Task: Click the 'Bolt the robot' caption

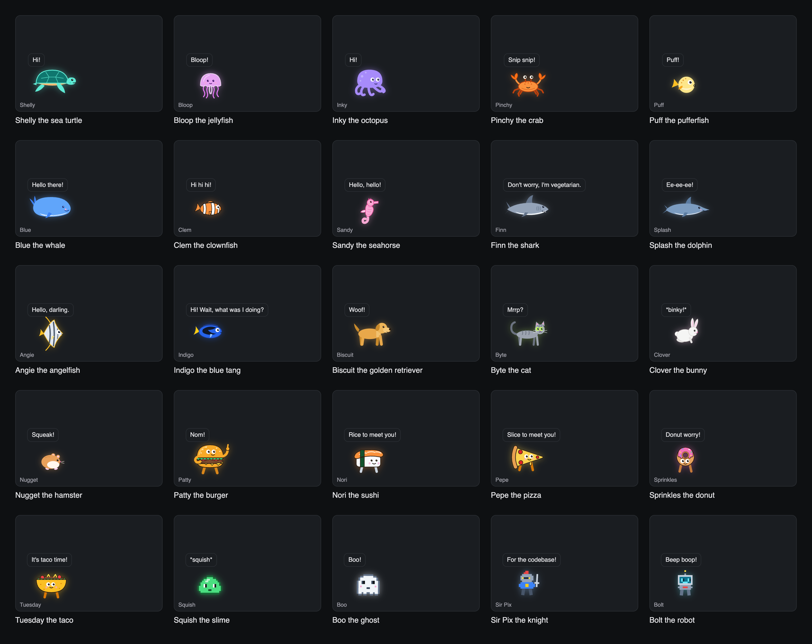Action: tap(672, 620)
